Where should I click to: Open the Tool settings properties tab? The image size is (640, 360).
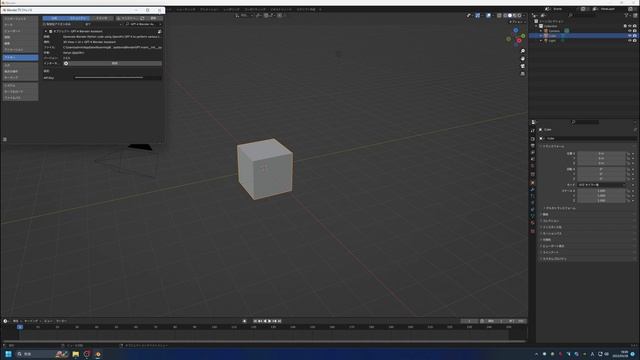click(x=533, y=131)
